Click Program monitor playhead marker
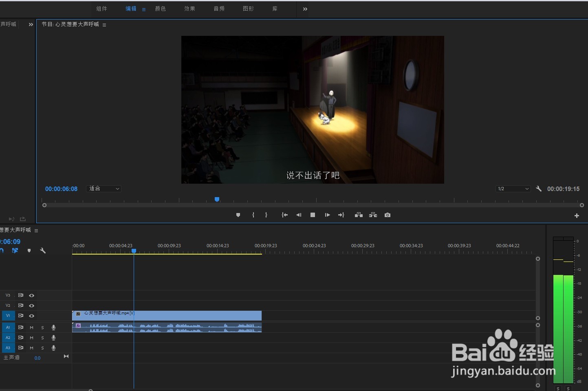588x391 pixels. (217, 199)
